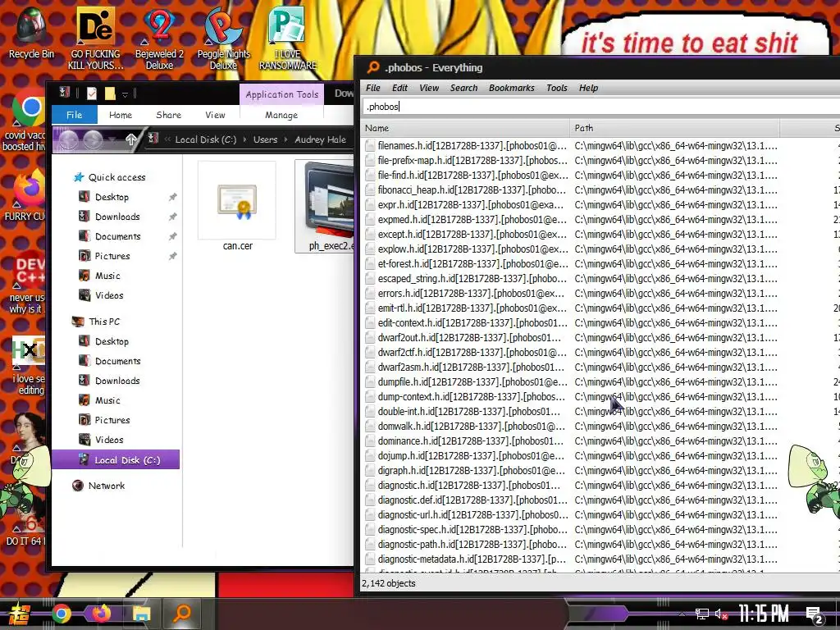
Task: Launch Bejeweled 2 Deluxe desktop shortcut
Action: [x=159, y=39]
